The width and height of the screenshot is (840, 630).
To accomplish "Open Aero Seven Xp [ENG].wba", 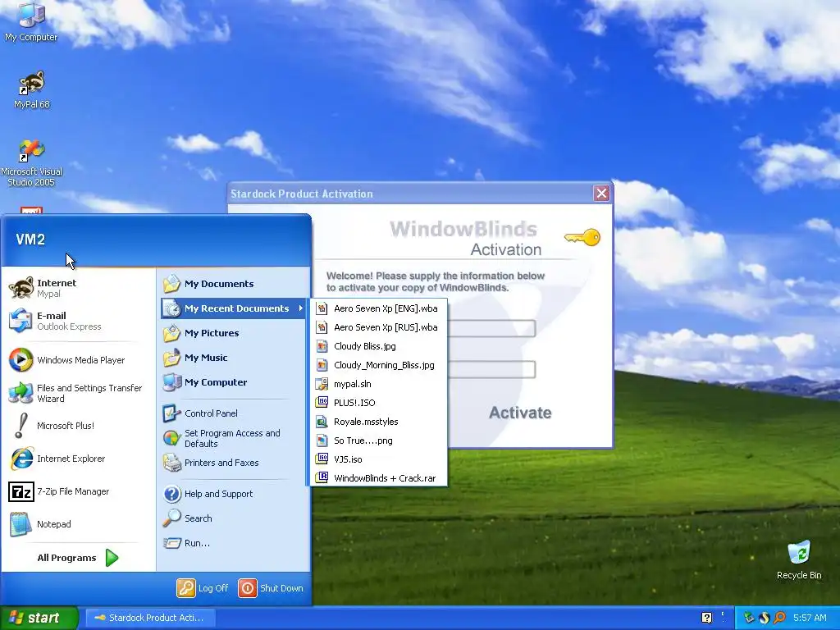I will 378,308.
